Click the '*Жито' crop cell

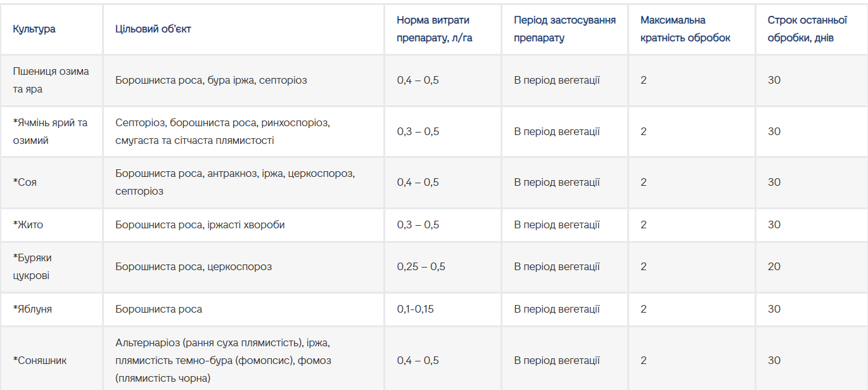51,224
